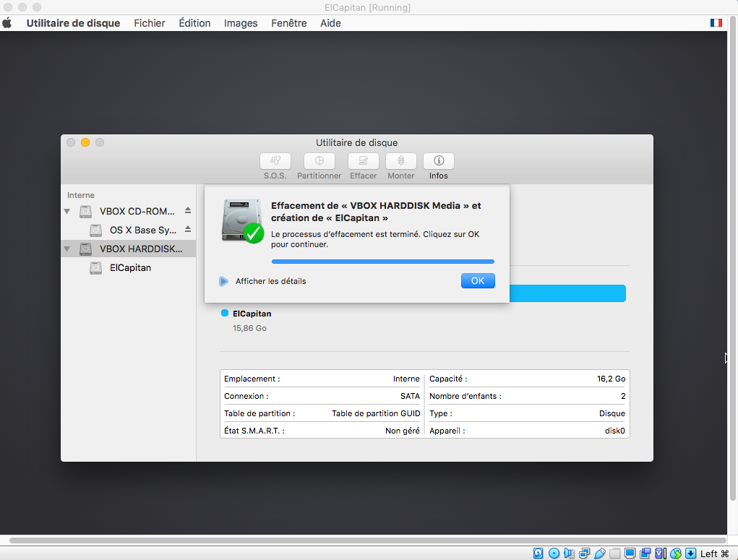Click the '15,86 Go' size text
Screen dimensions: 738x560
pyautogui.click(x=249, y=328)
